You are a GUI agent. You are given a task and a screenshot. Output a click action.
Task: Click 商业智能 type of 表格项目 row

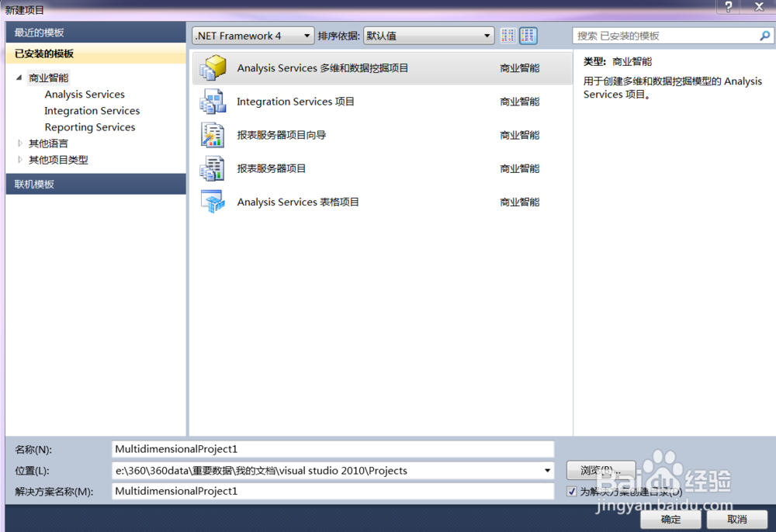coord(520,202)
